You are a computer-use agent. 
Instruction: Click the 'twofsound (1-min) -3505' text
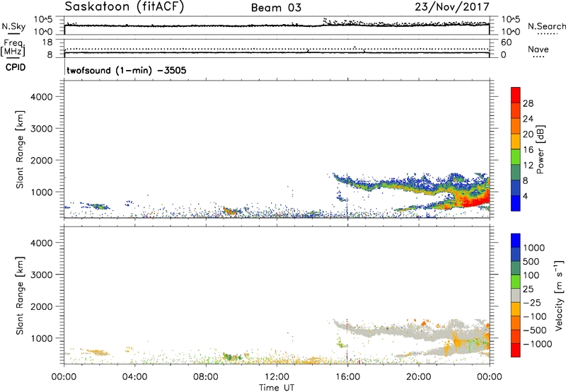pyautogui.click(x=127, y=70)
